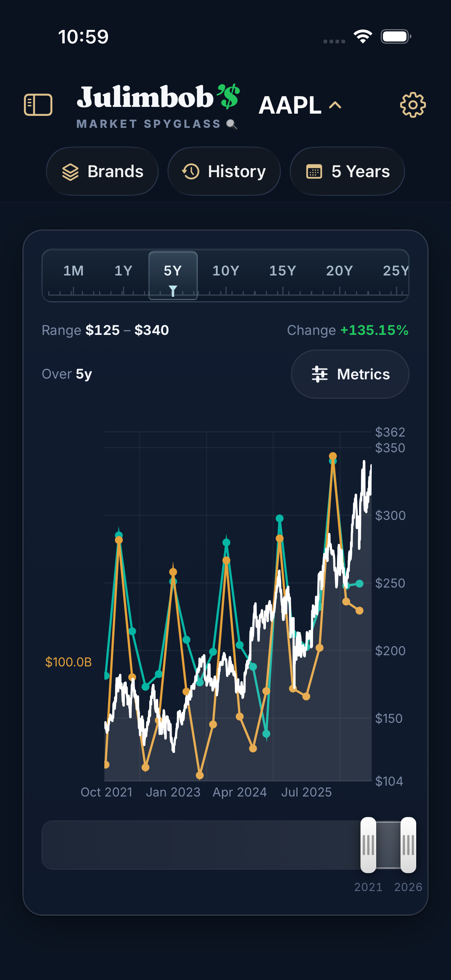Screen dimensions: 451x980
Task: Click the Range $125 – $340 text
Action: tap(105, 330)
